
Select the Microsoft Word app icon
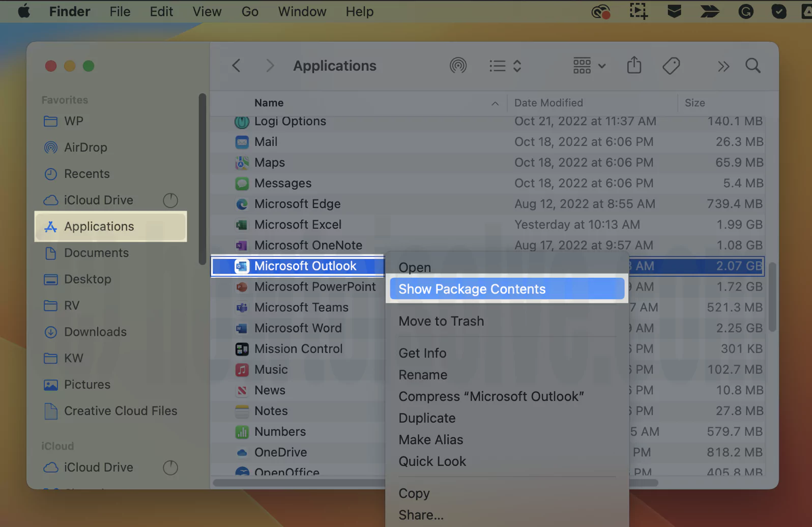(242, 329)
